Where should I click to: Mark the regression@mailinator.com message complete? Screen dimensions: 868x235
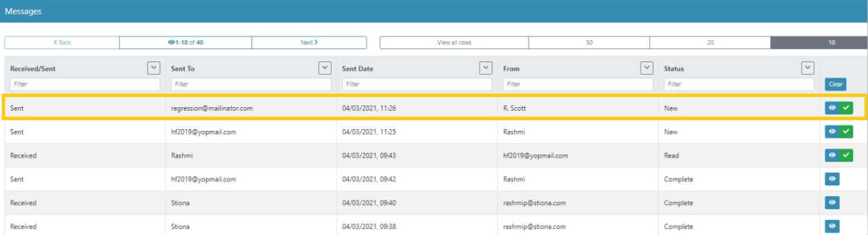point(846,108)
